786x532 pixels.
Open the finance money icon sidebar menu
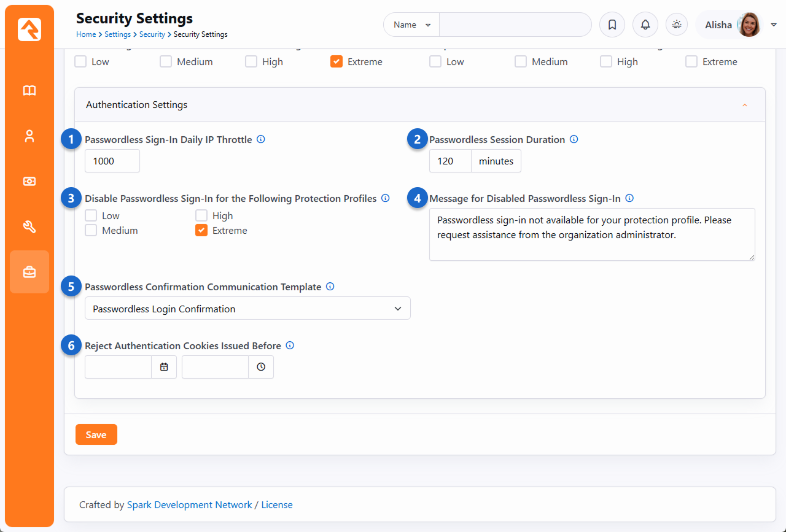point(29,182)
